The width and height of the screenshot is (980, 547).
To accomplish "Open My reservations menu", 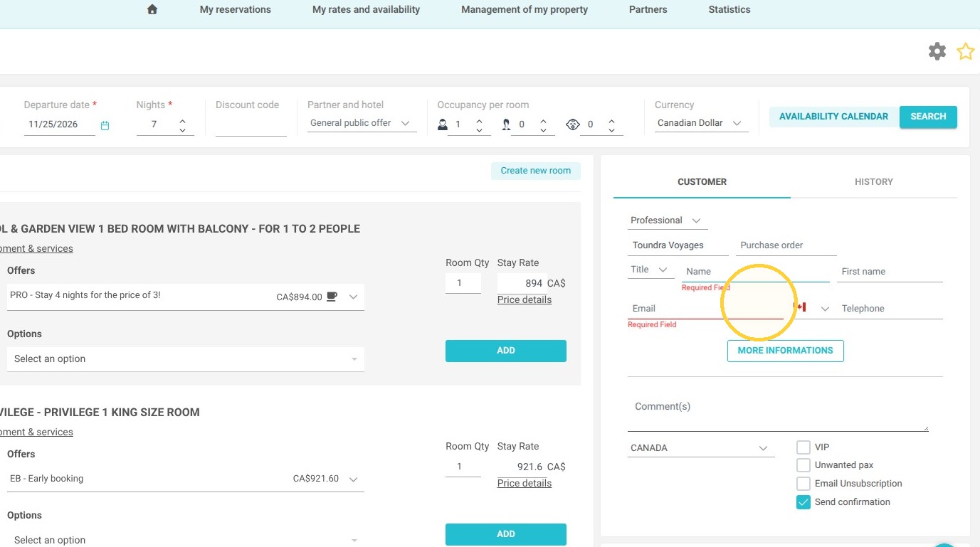I will pos(236,10).
